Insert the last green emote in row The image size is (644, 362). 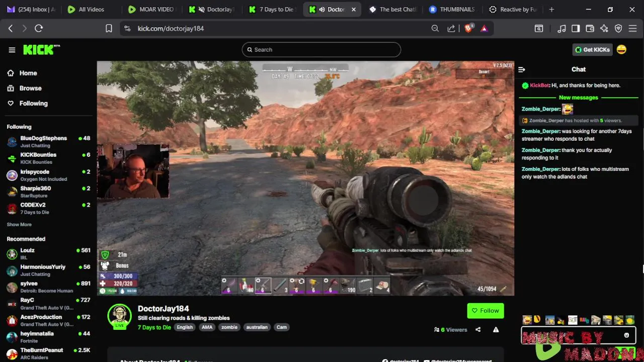click(629, 320)
